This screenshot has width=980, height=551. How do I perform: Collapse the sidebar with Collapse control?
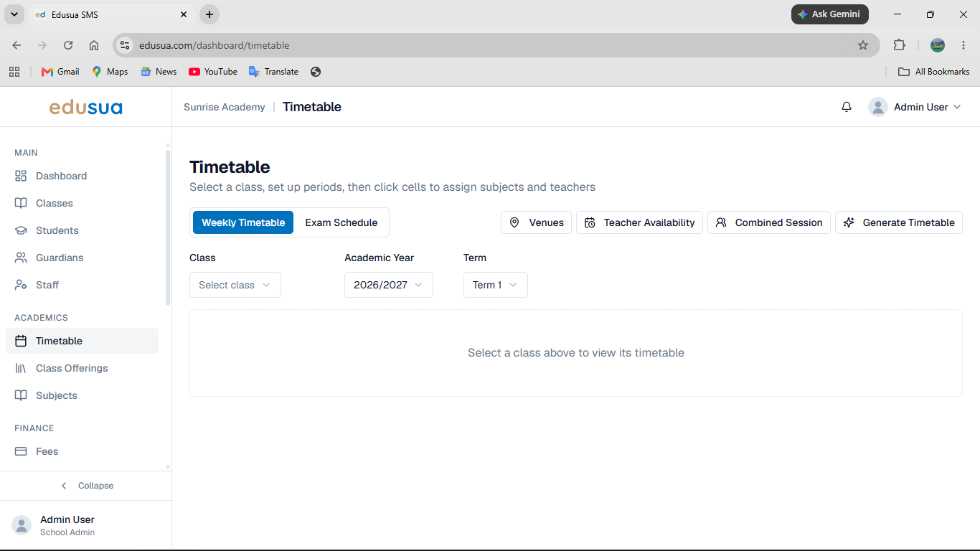(x=86, y=486)
